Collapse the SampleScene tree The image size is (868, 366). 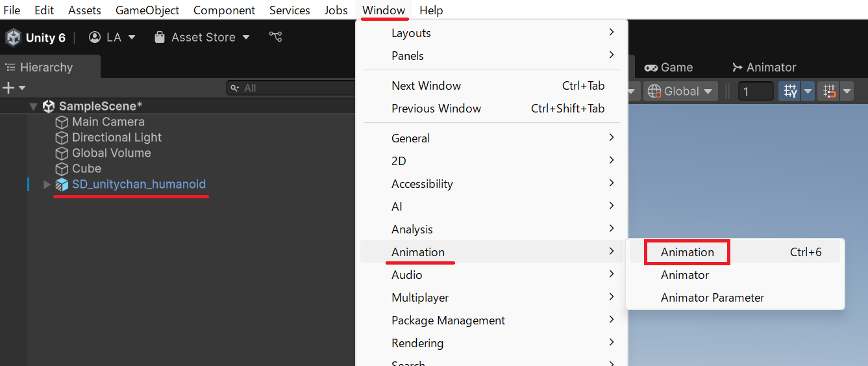(33, 107)
